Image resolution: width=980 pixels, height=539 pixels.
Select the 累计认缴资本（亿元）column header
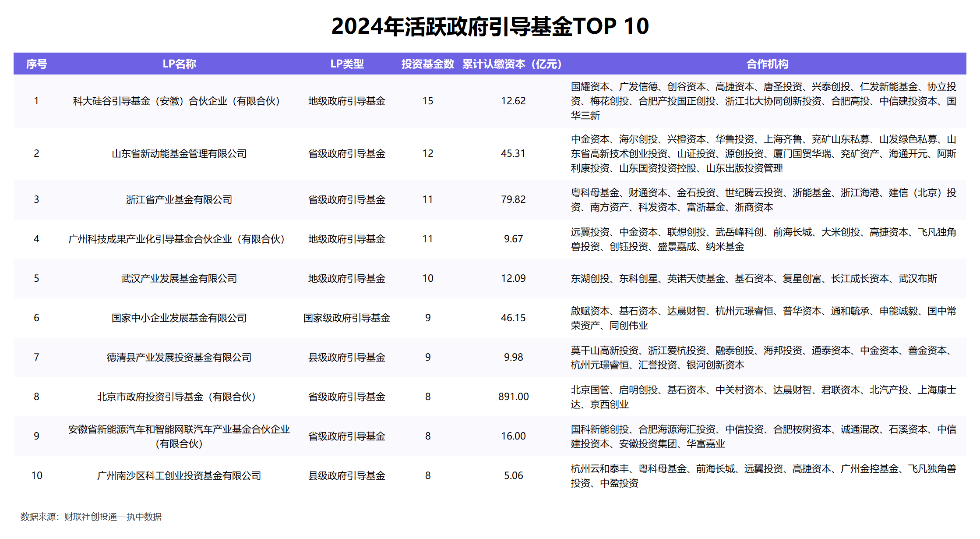[x=513, y=64]
